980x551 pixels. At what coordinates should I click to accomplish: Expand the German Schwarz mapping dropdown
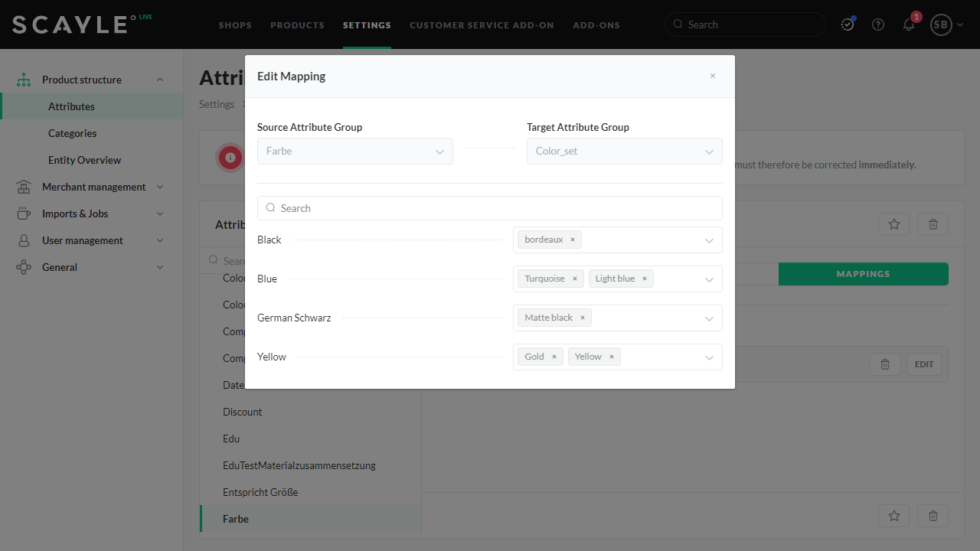(709, 318)
